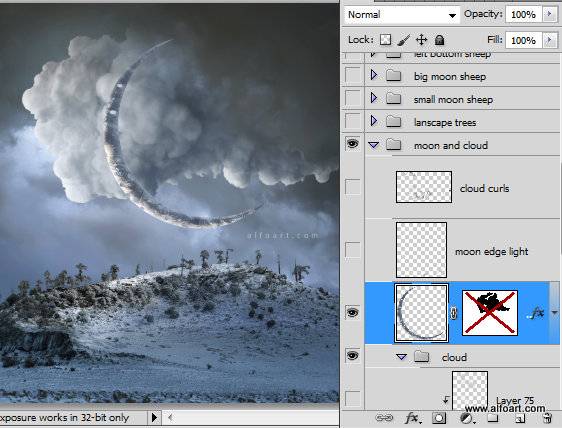Viewport: 562px width, 428px height.
Task: Click the lock image pixels brush icon
Action: (x=404, y=40)
